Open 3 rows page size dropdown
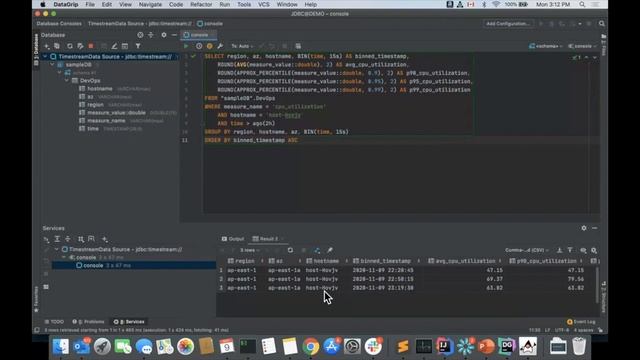 pyautogui.click(x=249, y=250)
